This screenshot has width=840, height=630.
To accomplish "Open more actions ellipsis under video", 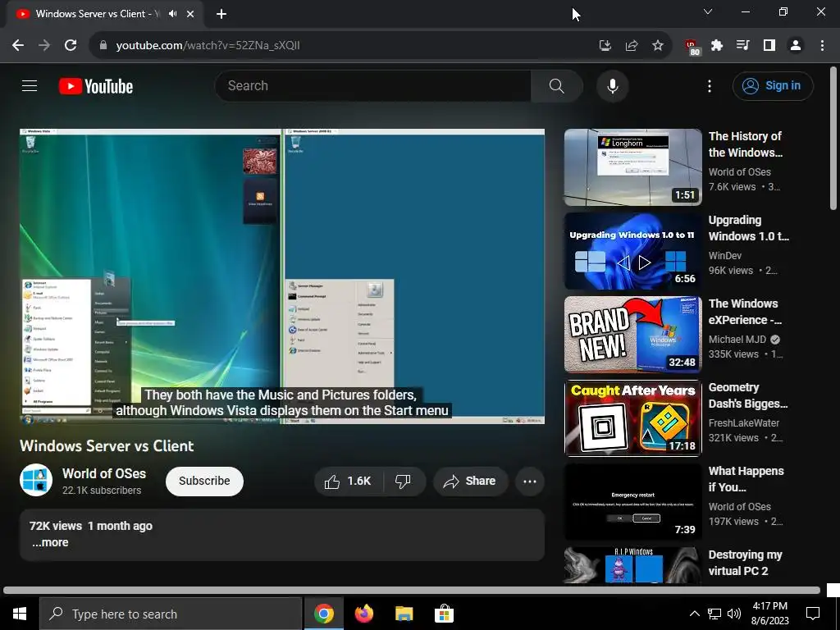I will [530, 481].
